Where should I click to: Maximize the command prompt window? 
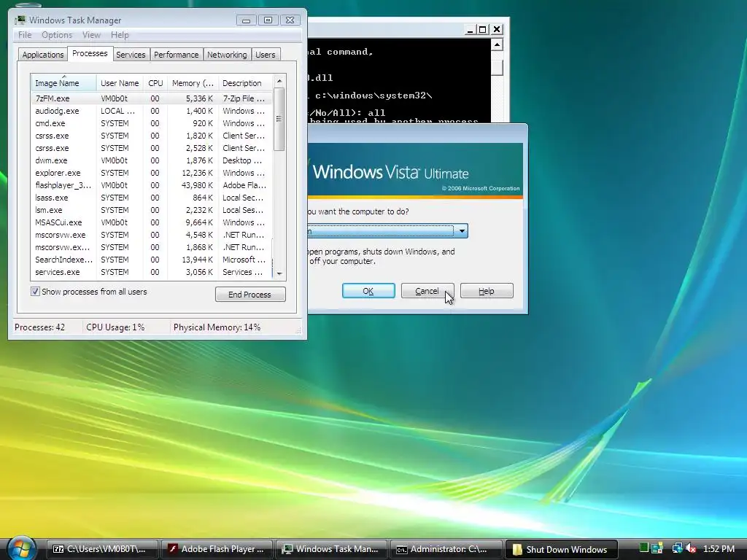coord(483,29)
